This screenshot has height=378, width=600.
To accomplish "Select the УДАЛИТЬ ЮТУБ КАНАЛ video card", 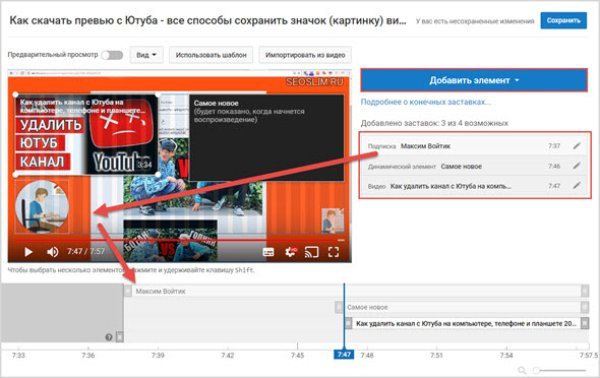I will (x=87, y=135).
